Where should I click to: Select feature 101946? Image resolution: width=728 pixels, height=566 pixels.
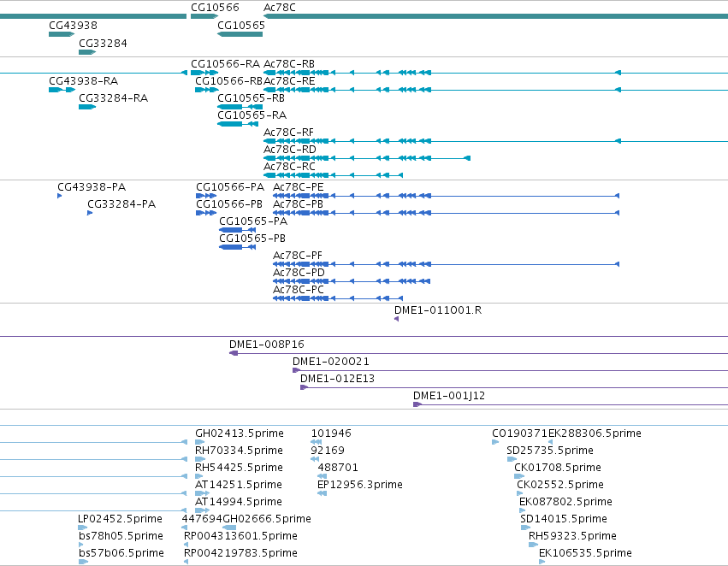(x=331, y=433)
